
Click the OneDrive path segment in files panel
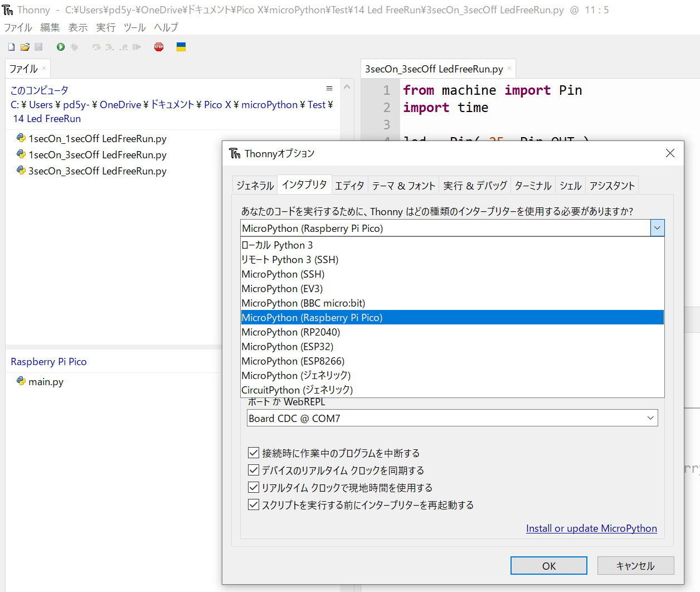(119, 105)
